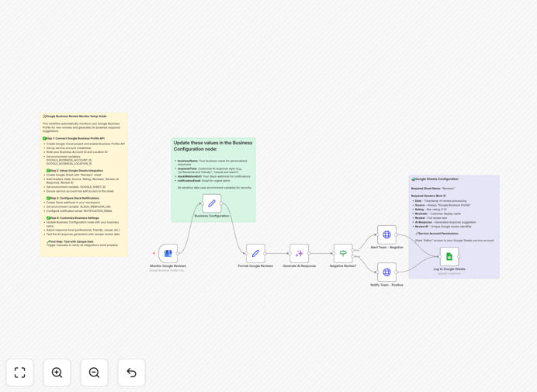This screenshot has height=392, width=537.
Task: Select the Negative Review? switch node
Action: click(x=343, y=254)
